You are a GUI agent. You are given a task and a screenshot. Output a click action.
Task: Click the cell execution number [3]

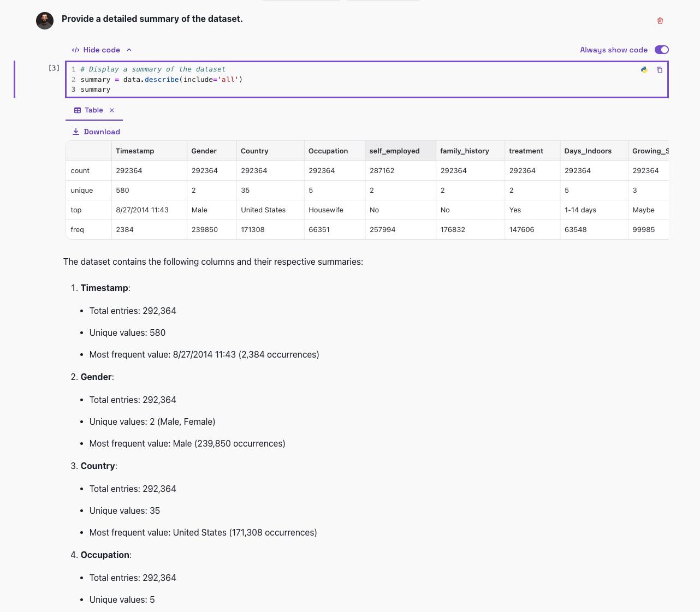[54, 68]
